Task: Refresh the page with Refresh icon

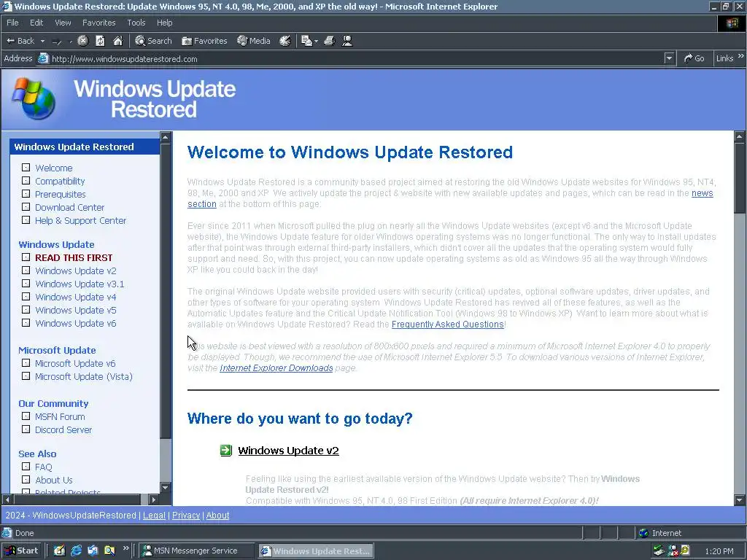Action: pos(100,41)
